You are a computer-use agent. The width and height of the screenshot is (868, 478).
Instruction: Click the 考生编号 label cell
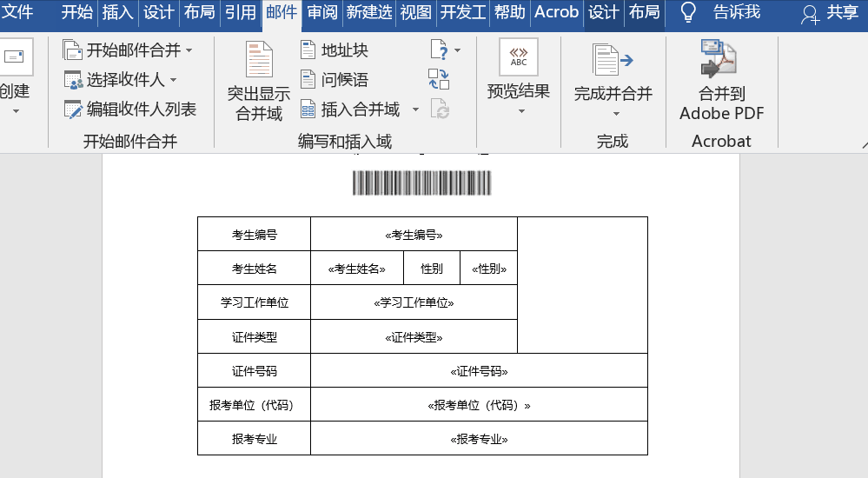click(254, 235)
